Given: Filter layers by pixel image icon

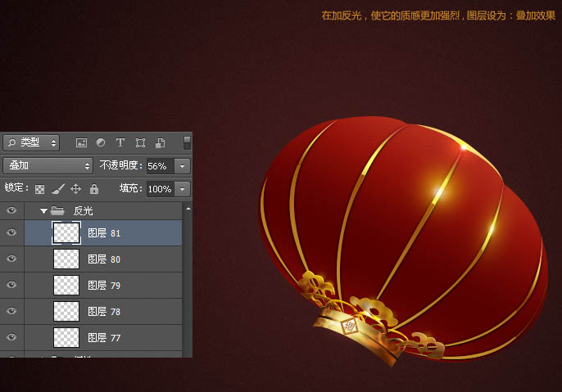Looking at the screenshot, I should 81,143.
